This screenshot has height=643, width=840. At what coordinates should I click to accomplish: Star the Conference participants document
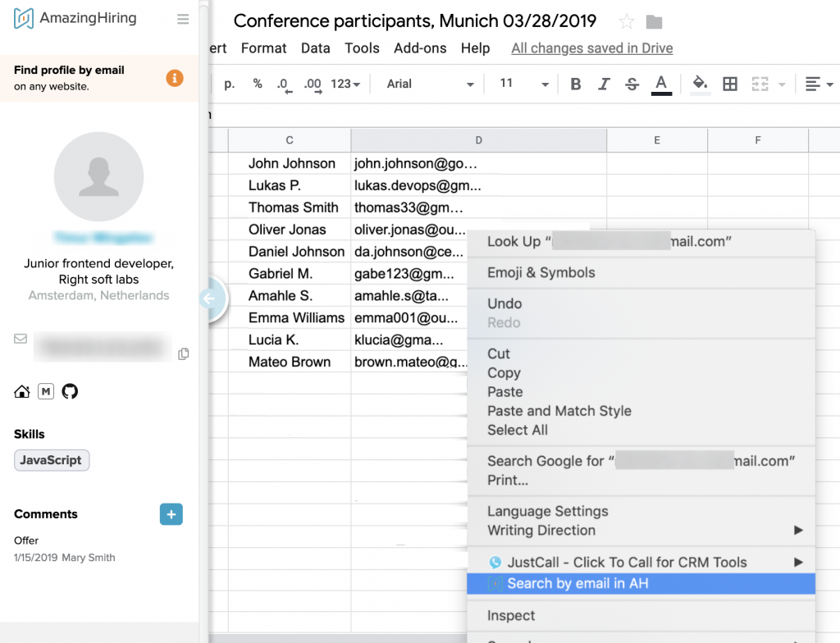pos(626,22)
